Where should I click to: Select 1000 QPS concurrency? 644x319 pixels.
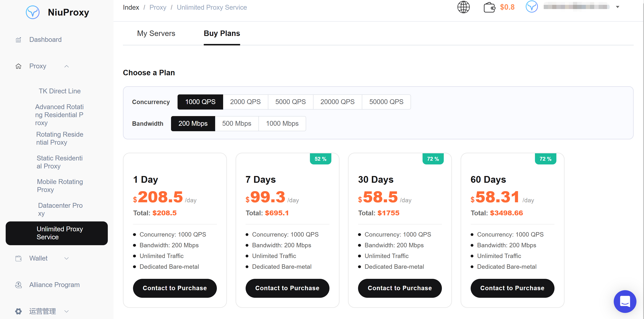(x=200, y=102)
